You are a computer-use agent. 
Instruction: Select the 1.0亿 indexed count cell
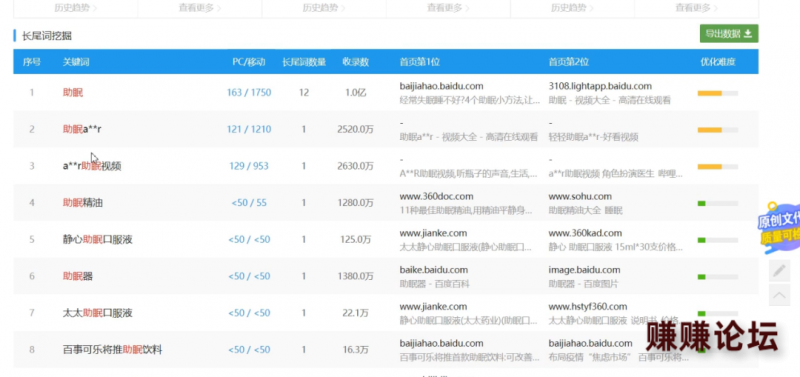[x=356, y=92]
